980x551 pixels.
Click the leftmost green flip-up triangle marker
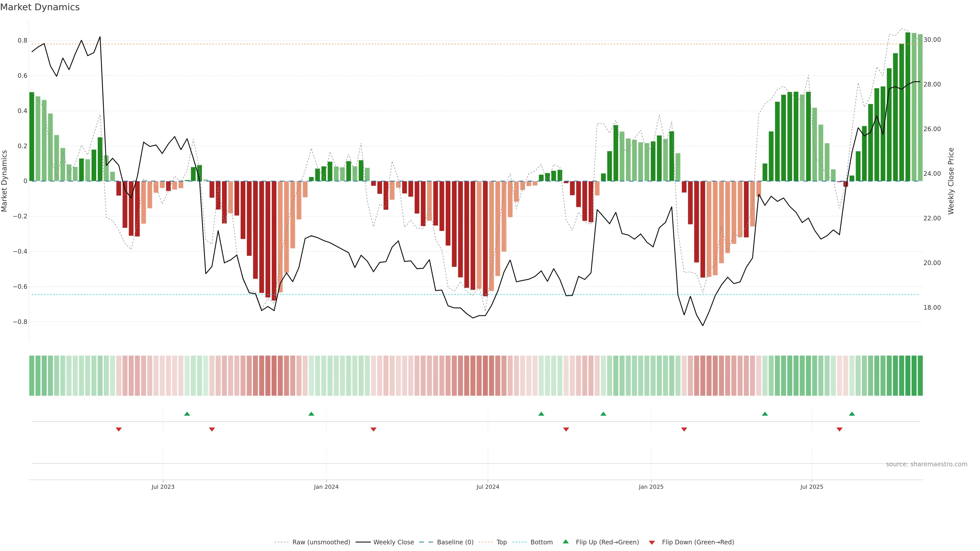pyautogui.click(x=187, y=414)
